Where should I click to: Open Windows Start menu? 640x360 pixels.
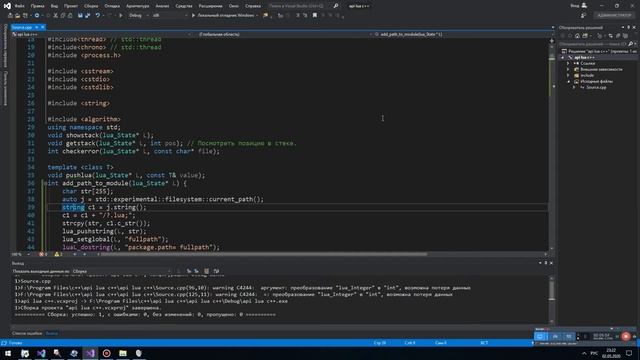(x=8, y=353)
